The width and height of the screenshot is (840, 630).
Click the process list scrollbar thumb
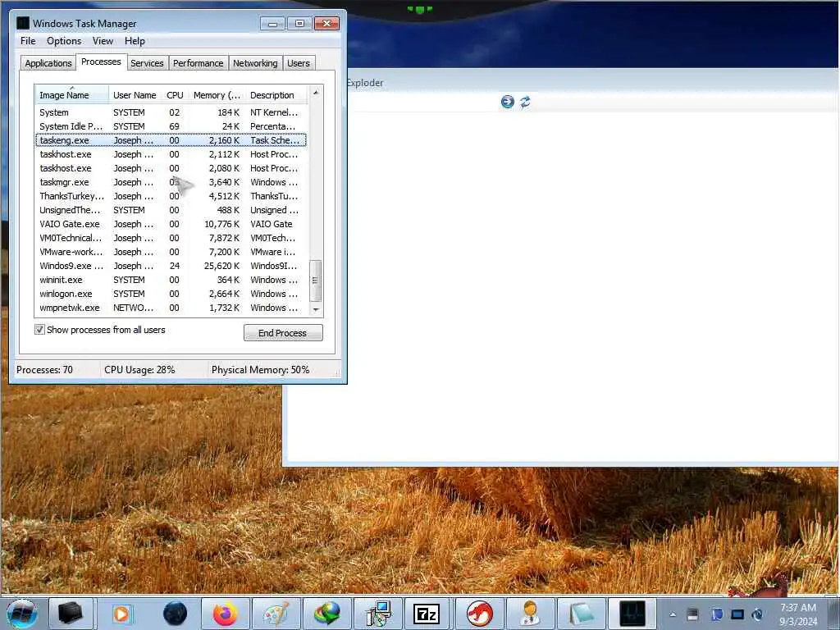pyautogui.click(x=316, y=281)
